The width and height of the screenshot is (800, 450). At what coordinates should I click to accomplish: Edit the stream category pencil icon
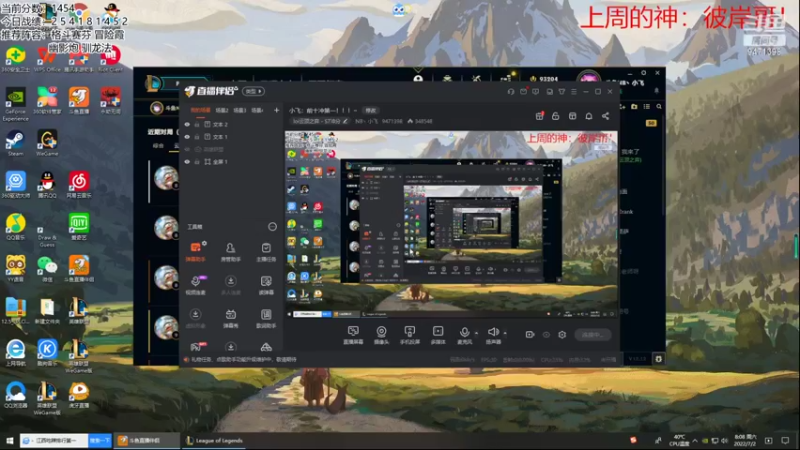[x=345, y=121]
